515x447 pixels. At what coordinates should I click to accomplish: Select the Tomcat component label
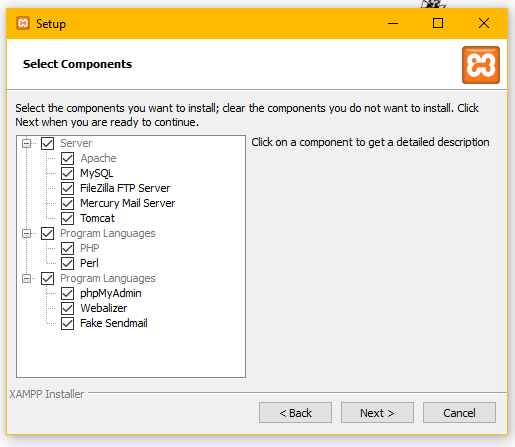coord(97,218)
